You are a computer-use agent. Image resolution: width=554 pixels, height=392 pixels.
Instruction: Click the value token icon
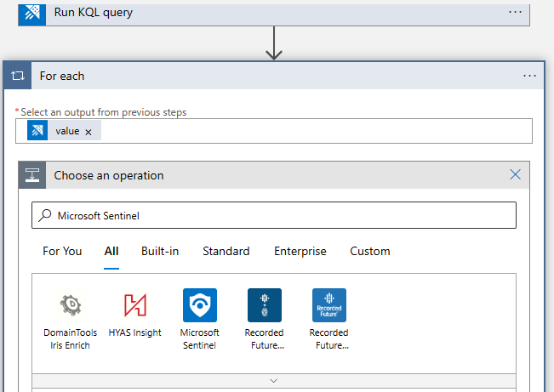pyautogui.click(x=37, y=130)
